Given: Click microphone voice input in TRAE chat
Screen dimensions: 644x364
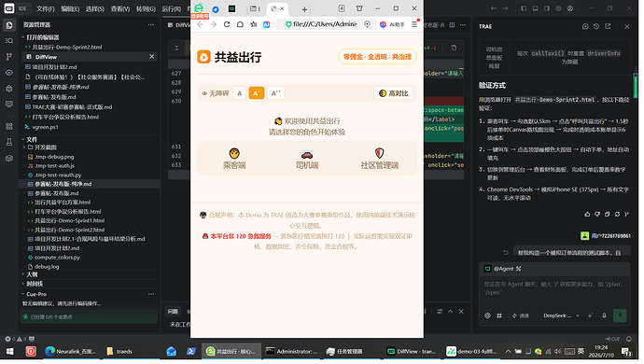Looking at the screenshot, I should coord(604,315).
